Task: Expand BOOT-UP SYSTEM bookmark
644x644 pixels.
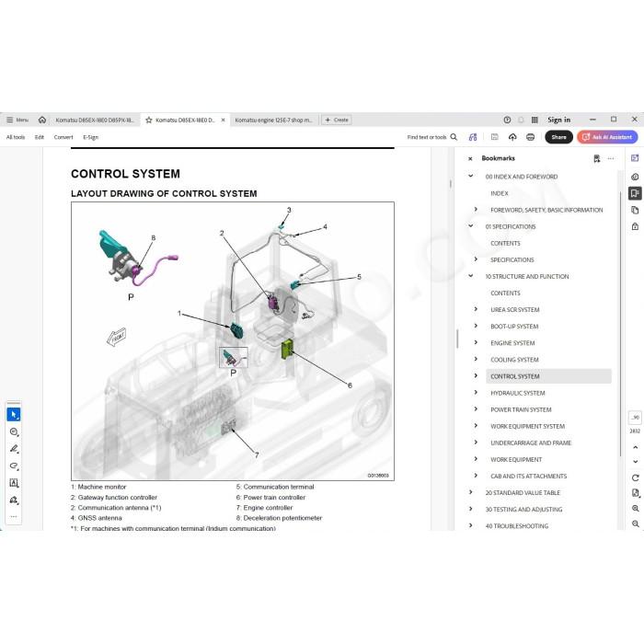Action: tap(476, 326)
